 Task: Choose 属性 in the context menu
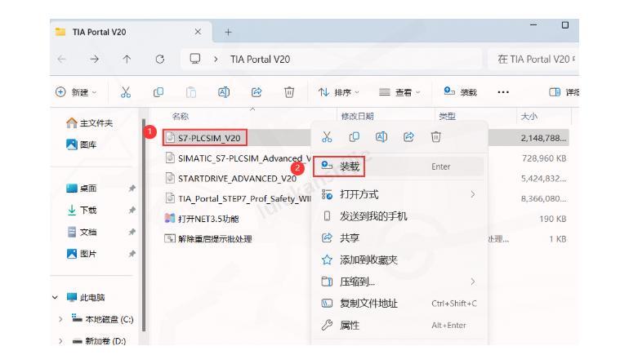click(x=399, y=325)
